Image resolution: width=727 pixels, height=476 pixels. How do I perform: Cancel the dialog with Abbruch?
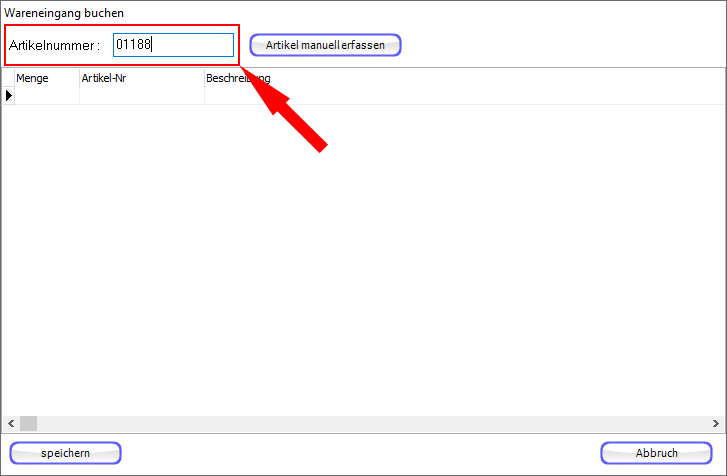tap(656, 453)
